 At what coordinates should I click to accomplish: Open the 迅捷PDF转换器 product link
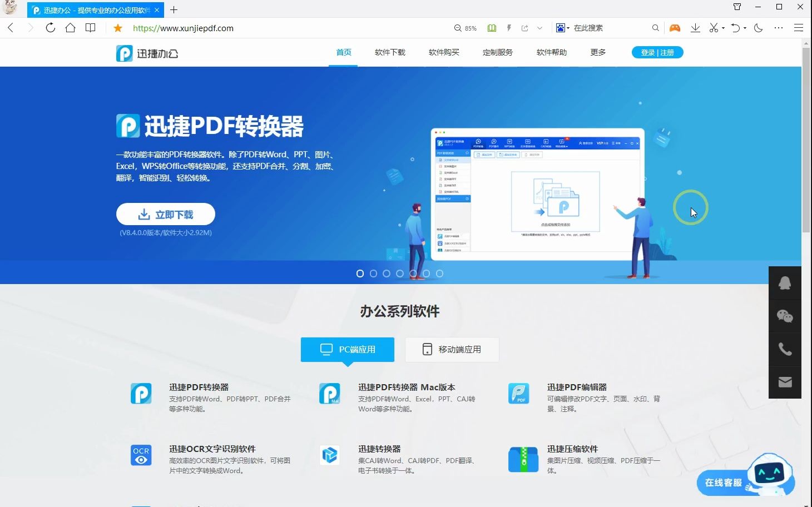click(199, 387)
